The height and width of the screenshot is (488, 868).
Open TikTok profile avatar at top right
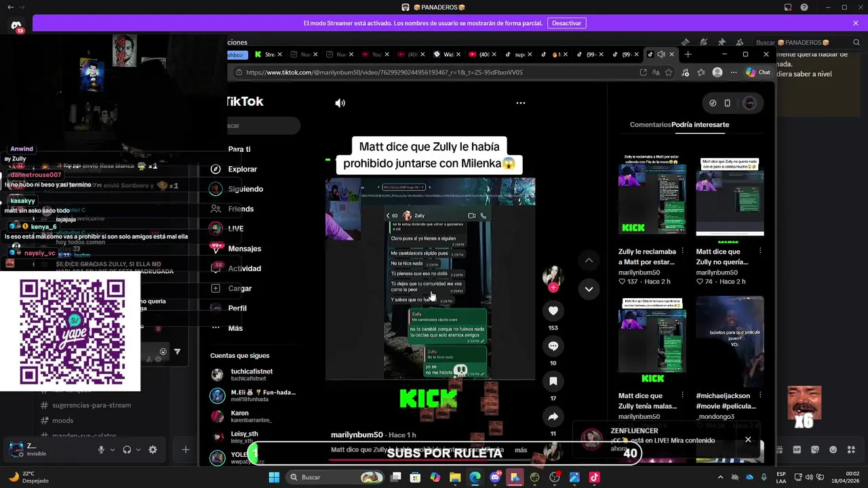point(749,103)
